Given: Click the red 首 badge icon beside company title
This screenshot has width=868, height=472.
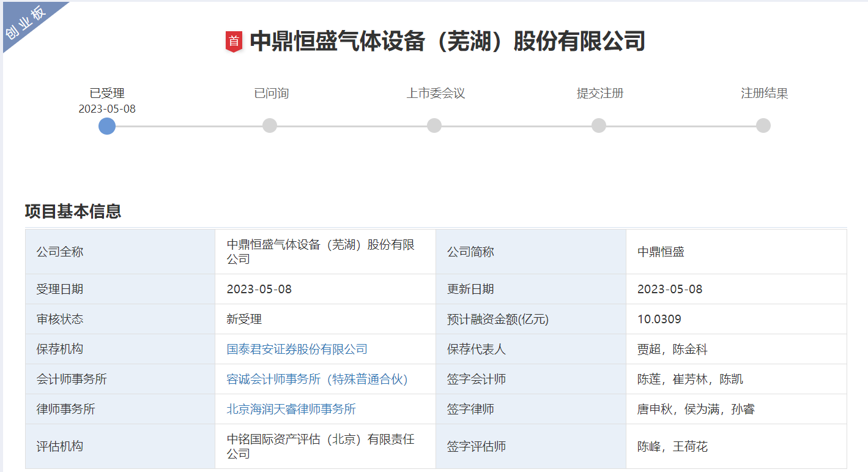Looking at the screenshot, I should coord(234,41).
